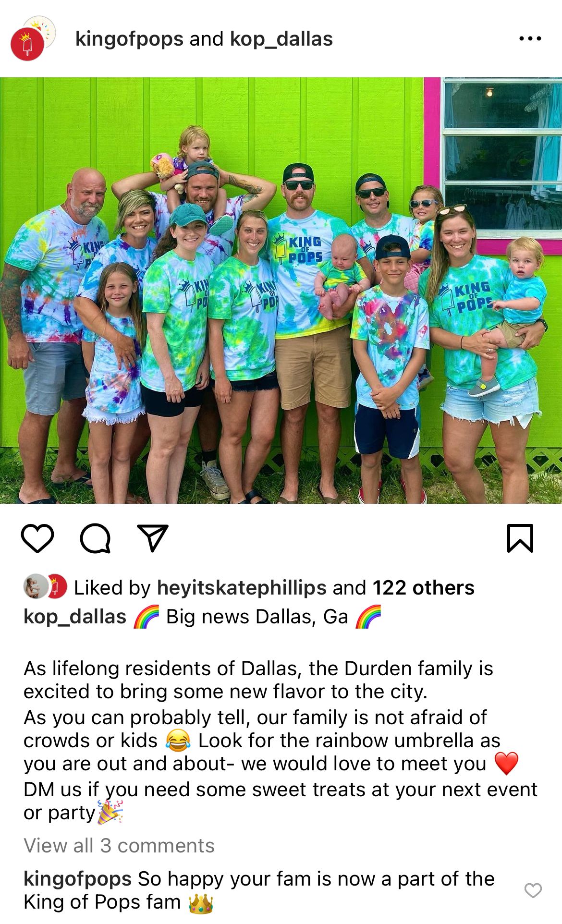Save the post with the bookmark icon
The height and width of the screenshot is (924, 562).
[x=520, y=538]
